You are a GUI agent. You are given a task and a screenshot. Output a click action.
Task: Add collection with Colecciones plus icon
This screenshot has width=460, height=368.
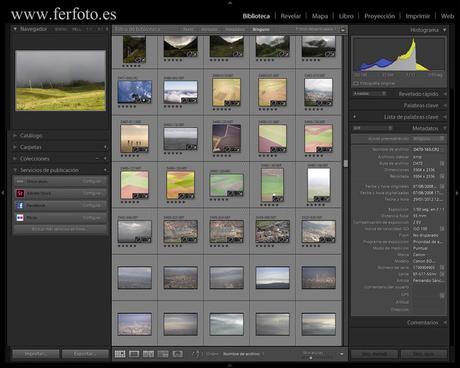(x=105, y=159)
